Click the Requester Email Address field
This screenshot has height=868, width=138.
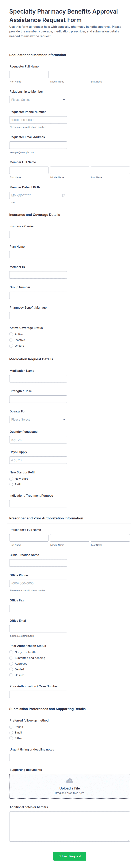(38, 145)
